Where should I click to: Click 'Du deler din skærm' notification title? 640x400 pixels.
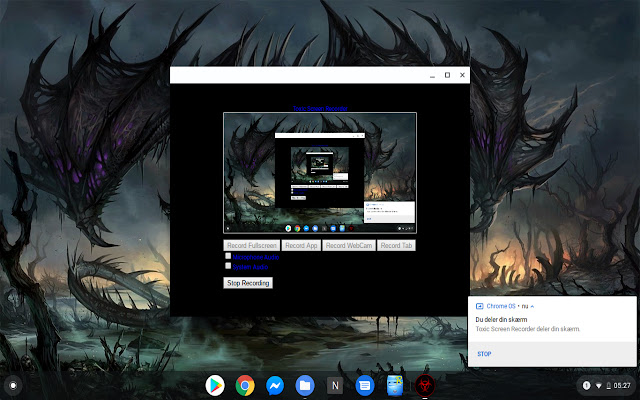[501, 320]
